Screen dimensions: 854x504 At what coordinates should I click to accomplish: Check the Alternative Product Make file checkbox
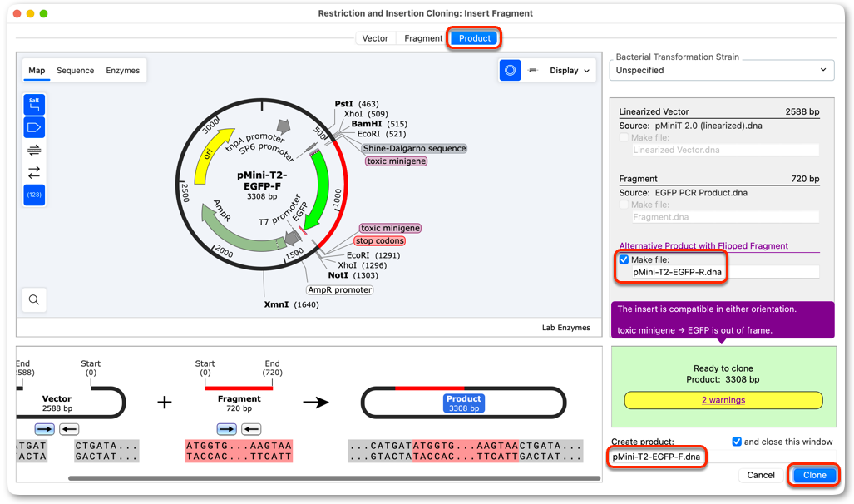pos(624,259)
